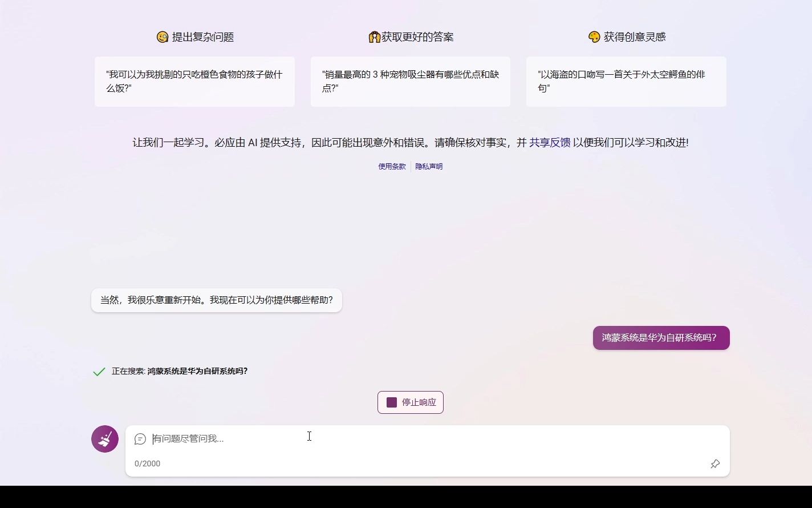Click the bot reply bubble 当然，我很乐意重新开始

(x=216, y=300)
